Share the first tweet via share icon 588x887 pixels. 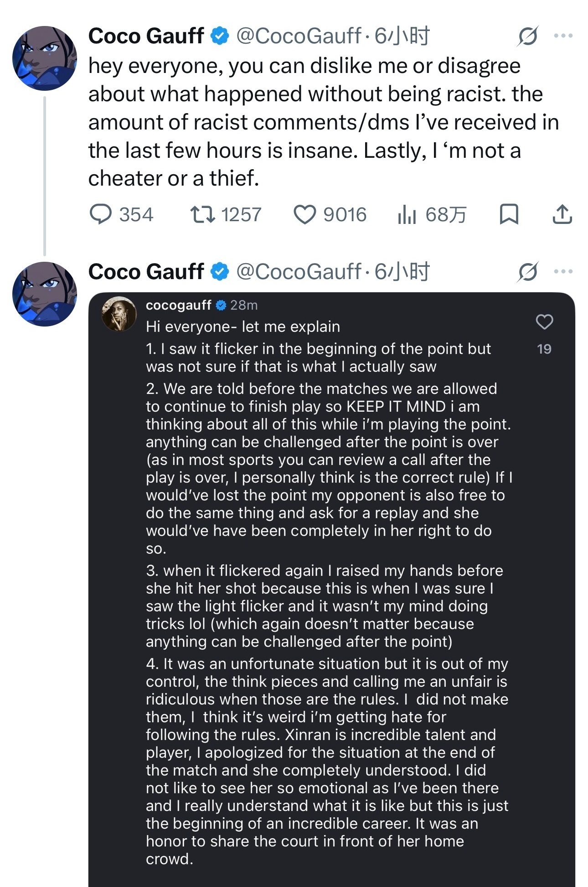[562, 214]
